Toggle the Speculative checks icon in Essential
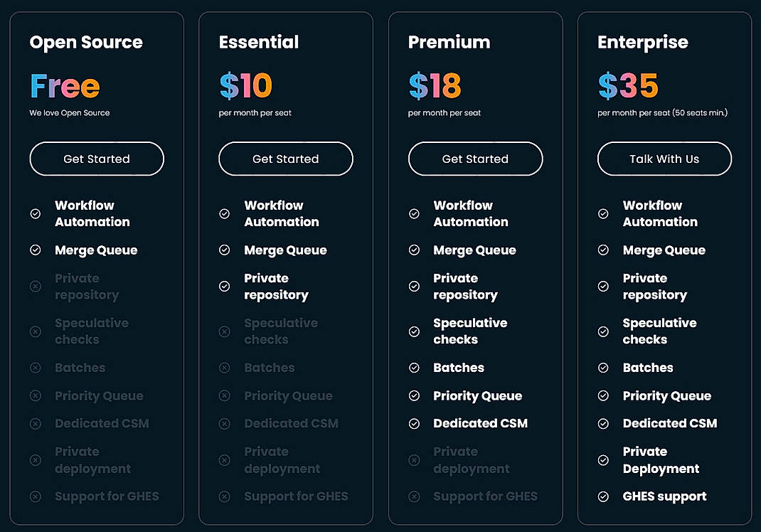The height and width of the screenshot is (532, 761). coord(225,331)
